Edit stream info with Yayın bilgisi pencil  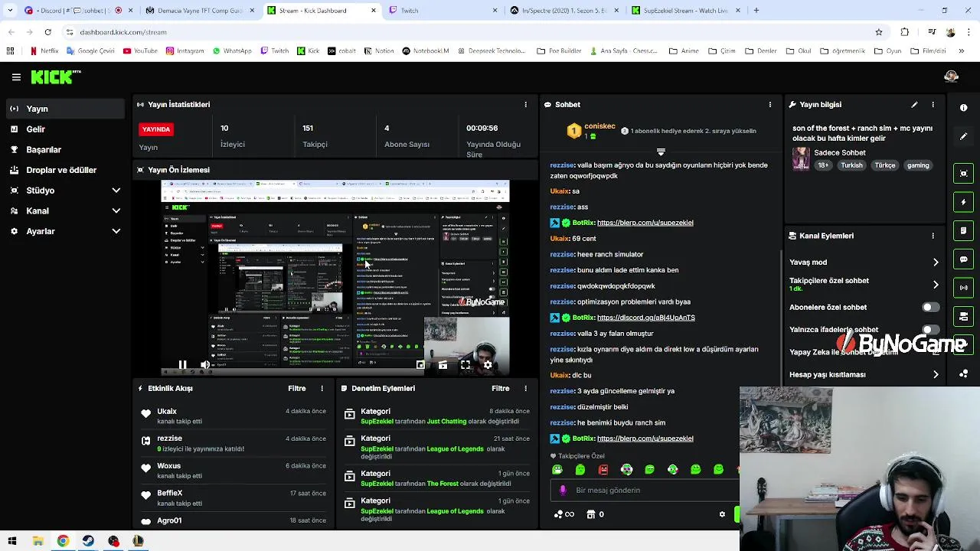(x=914, y=104)
